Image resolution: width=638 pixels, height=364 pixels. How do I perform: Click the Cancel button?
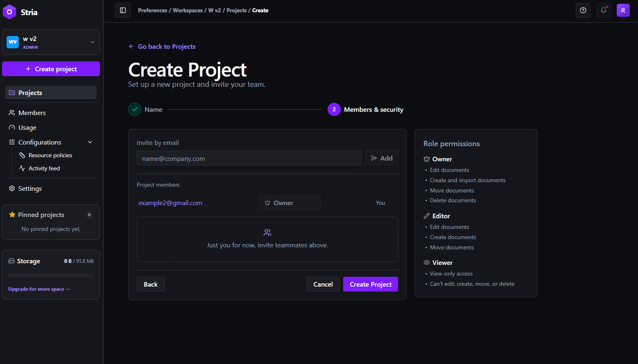(323, 284)
